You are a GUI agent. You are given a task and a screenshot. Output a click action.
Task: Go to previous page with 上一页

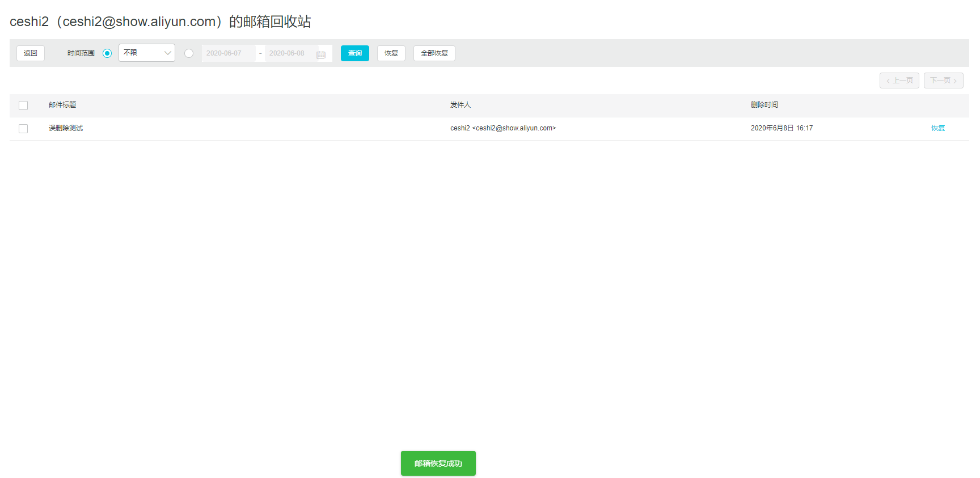click(899, 81)
